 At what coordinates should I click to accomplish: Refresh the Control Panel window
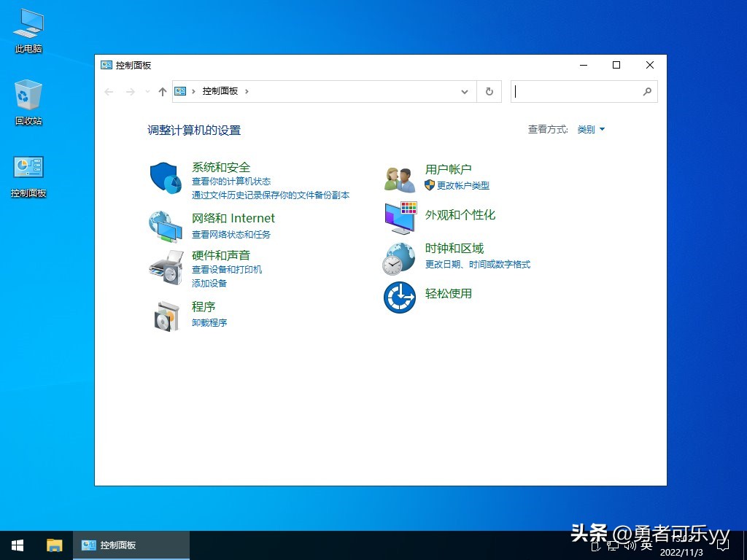coord(489,91)
